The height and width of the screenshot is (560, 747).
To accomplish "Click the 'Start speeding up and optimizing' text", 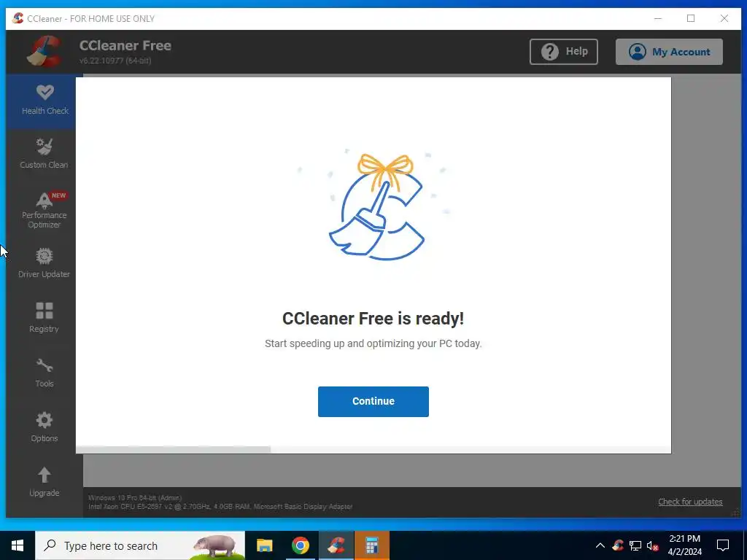I will pyautogui.click(x=373, y=343).
